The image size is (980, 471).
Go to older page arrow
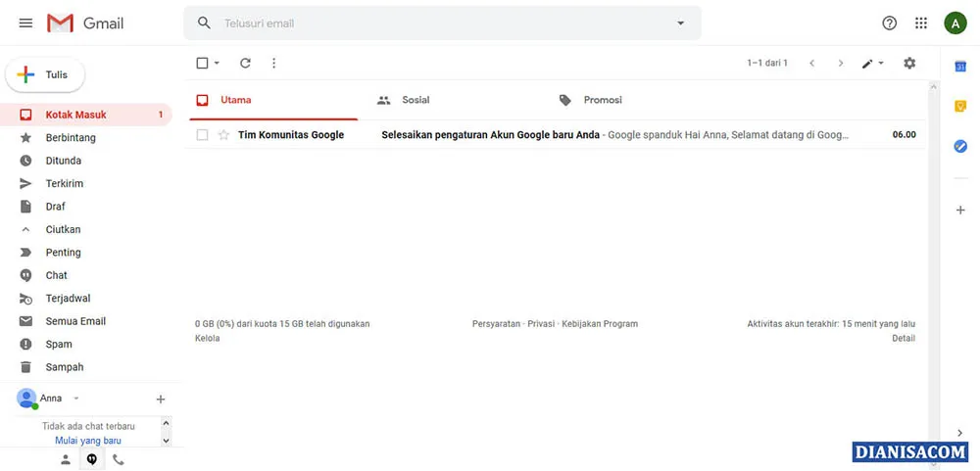(x=841, y=63)
